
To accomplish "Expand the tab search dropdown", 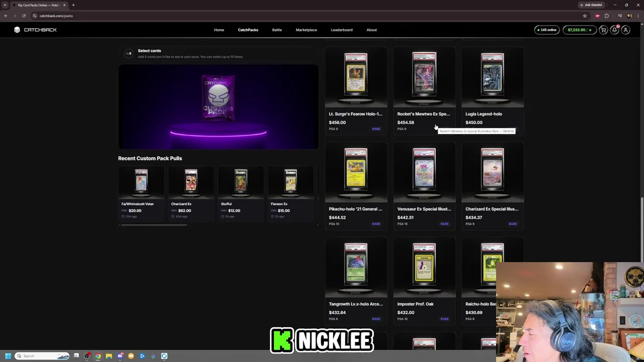I will click(6, 5).
